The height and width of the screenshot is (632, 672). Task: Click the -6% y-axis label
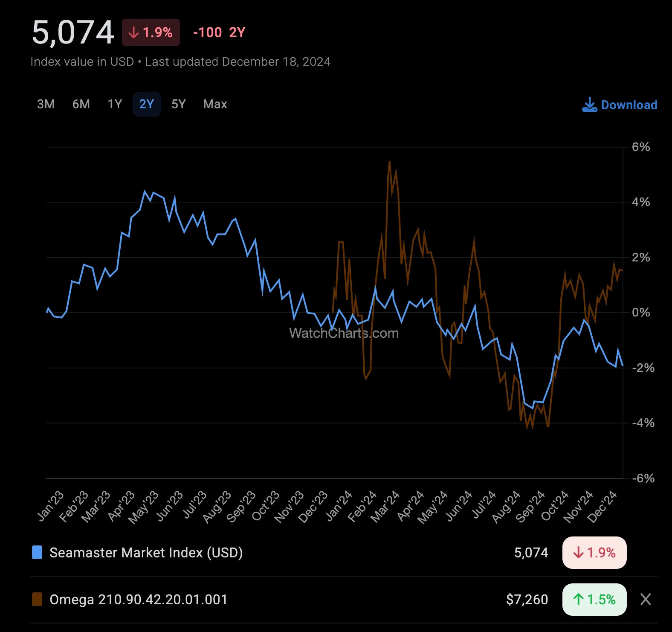pos(643,478)
